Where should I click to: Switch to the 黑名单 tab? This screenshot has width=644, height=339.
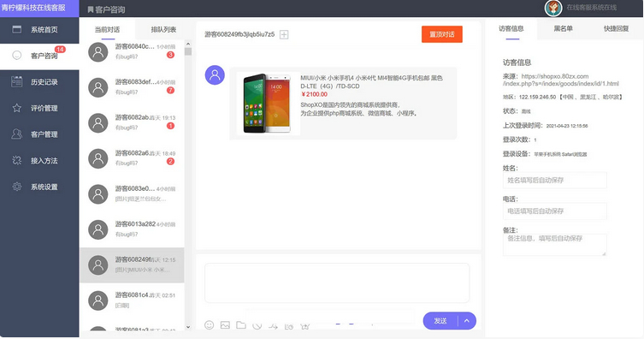(x=563, y=28)
